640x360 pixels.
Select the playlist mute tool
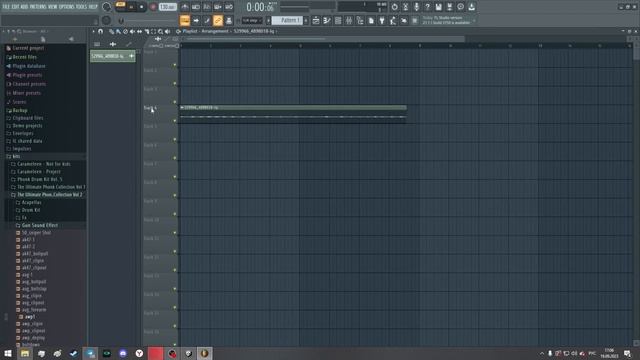pyautogui.click(x=132, y=31)
